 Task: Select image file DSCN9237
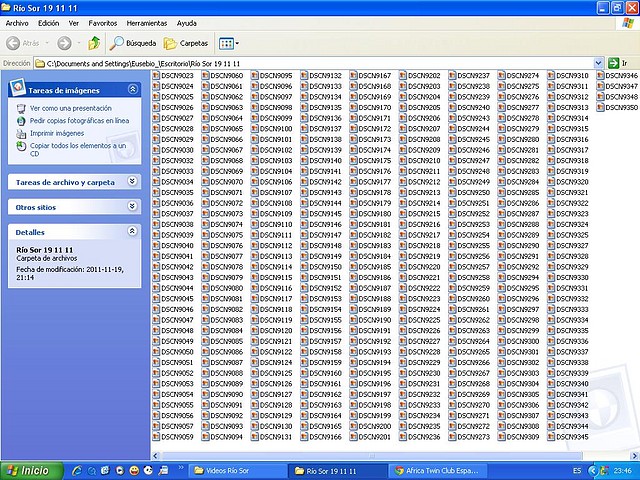click(469, 76)
